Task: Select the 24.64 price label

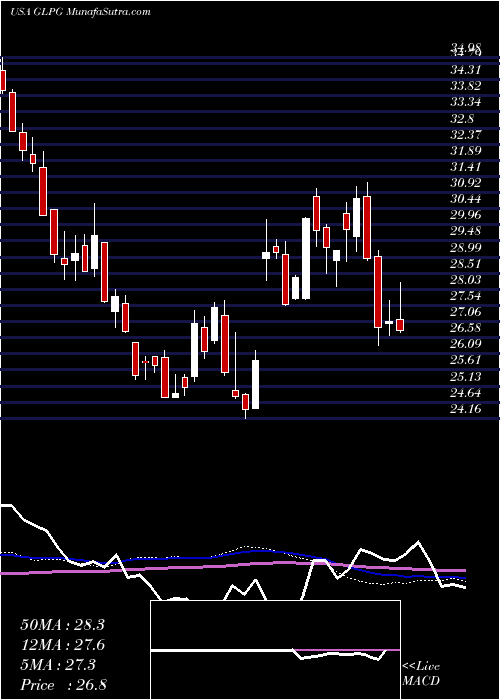Action: [466, 392]
